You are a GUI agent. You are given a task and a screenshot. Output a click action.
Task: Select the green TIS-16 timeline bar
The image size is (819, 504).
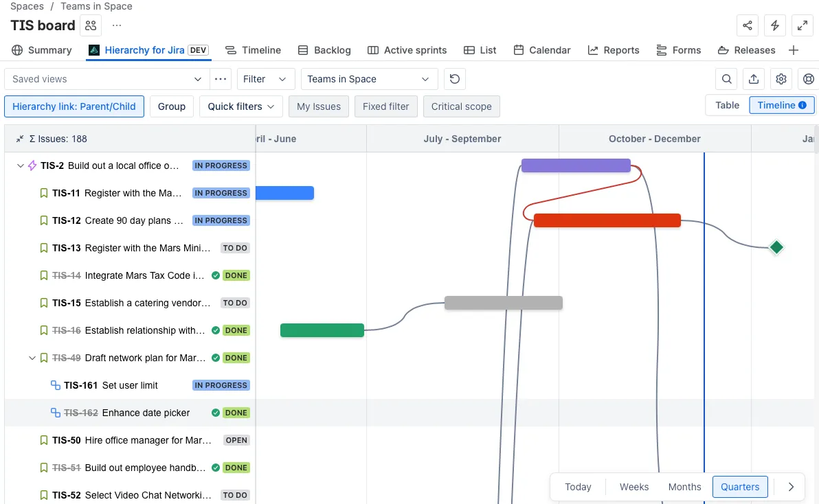pos(322,330)
